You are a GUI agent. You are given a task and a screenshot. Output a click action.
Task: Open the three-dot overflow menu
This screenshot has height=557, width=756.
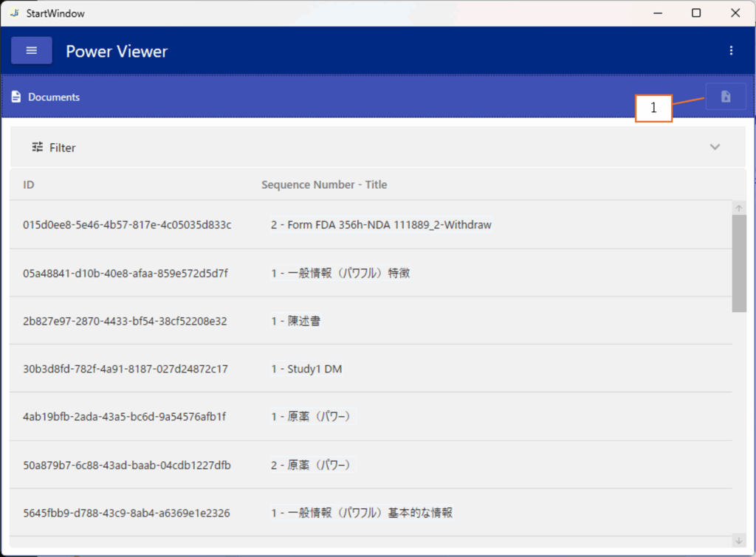[731, 51]
